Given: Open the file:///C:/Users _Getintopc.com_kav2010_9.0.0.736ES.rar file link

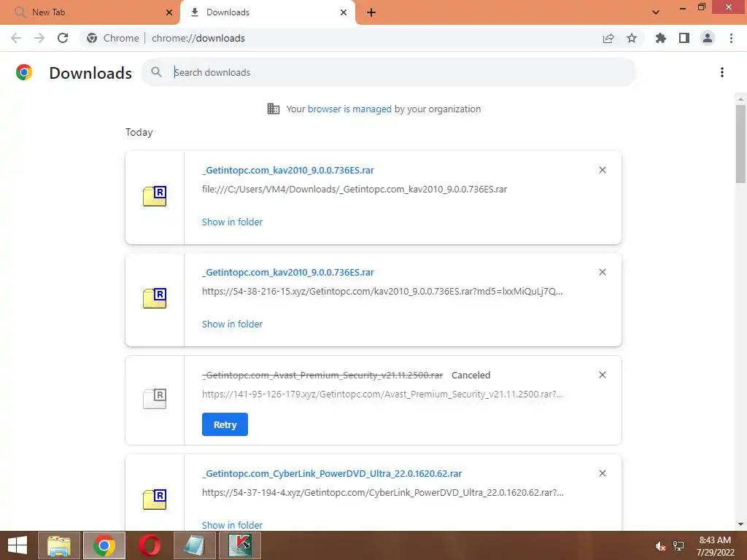Looking at the screenshot, I should pos(288,170).
